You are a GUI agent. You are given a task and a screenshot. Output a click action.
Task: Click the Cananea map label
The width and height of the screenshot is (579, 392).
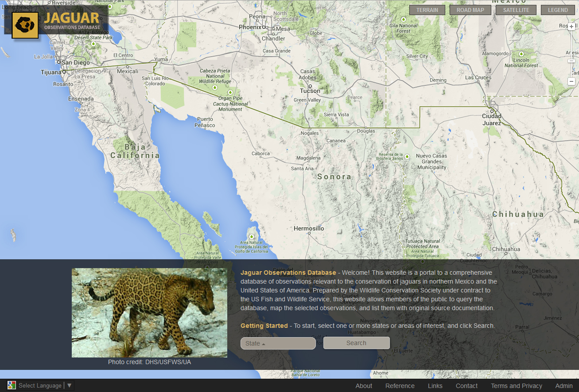click(336, 141)
